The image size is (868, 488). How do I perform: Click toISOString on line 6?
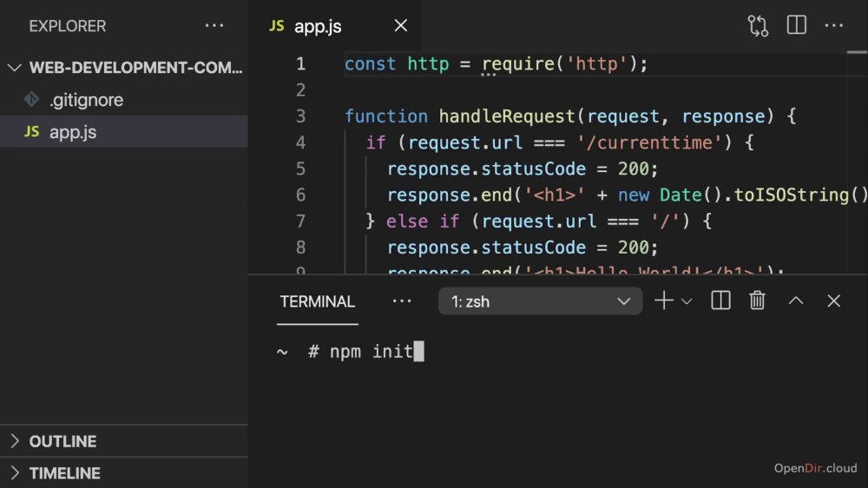coord(792,195)
